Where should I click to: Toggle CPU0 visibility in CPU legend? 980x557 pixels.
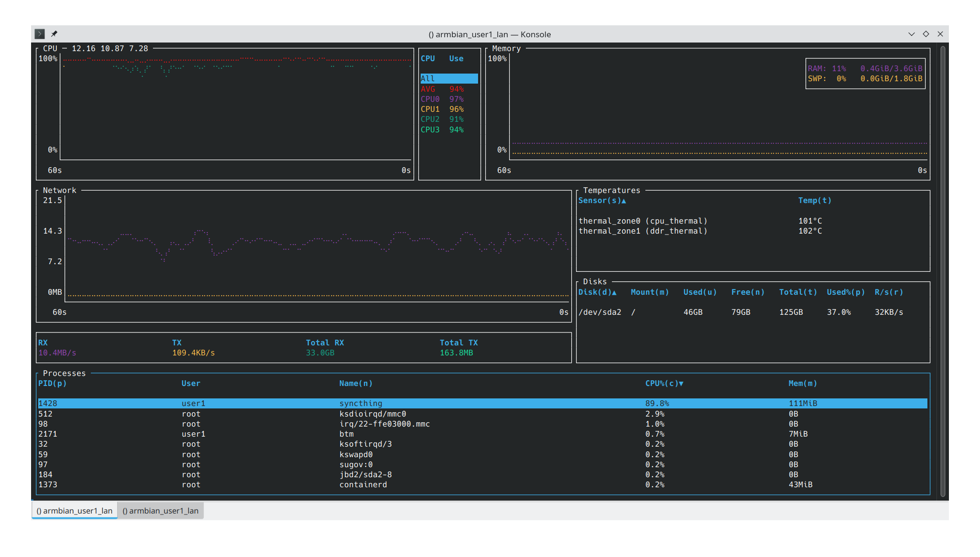click(442, 99)
